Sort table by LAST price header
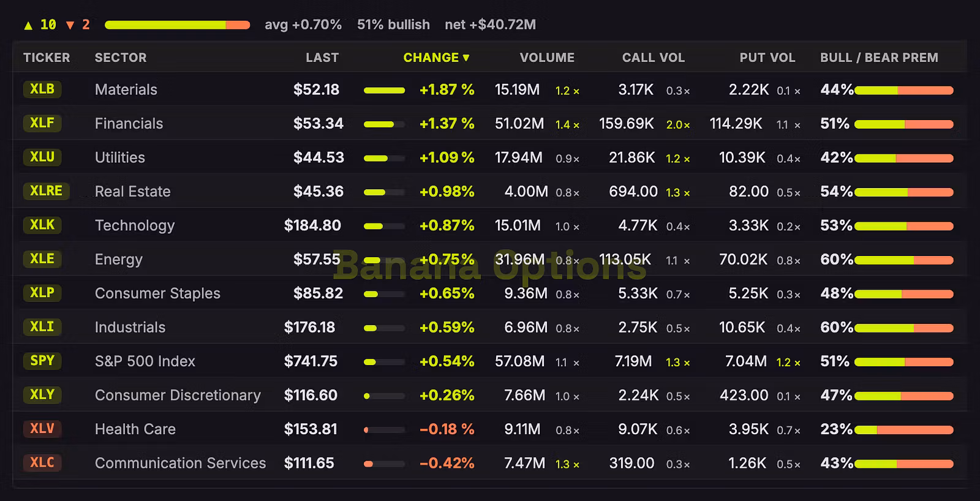 click(322, 58)
